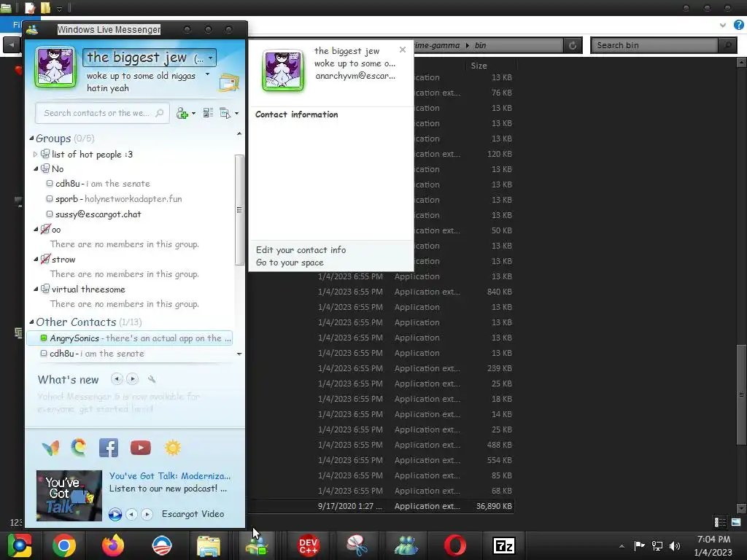The image size is (747, 560).
Task: Click the show menu icon in Messenger toolbar
Action: coord(225,113)
